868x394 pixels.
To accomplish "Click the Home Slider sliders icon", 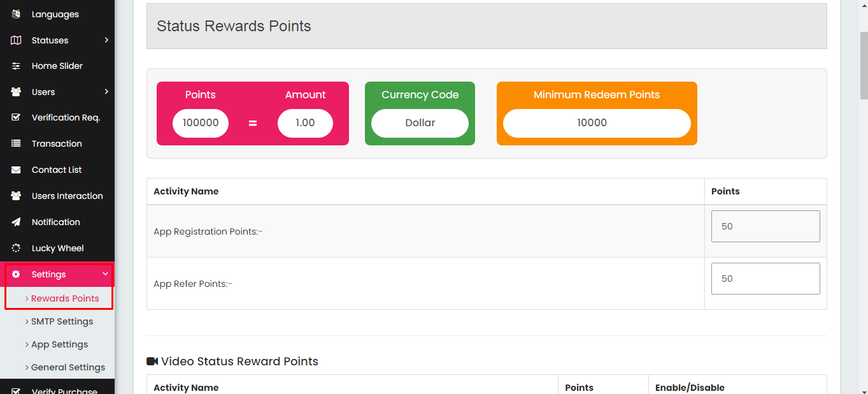I will (x=16, y=66).
